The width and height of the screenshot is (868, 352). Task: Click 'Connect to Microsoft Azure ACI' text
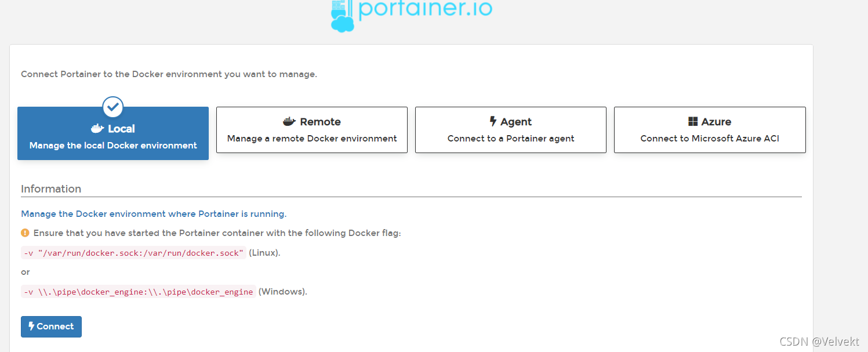(x=710, y=139)
